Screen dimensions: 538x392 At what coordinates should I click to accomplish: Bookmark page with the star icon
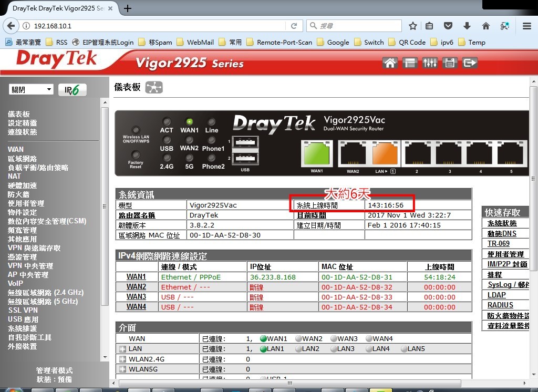coord(413,26)
